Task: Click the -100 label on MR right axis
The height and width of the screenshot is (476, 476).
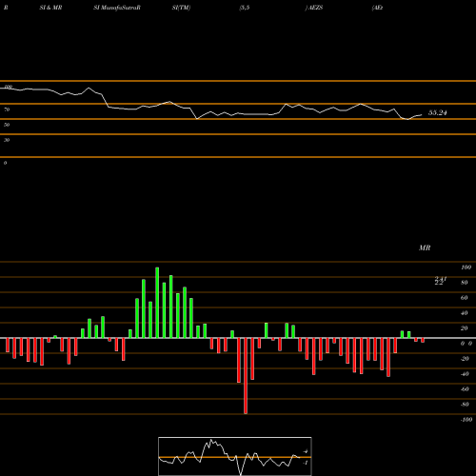Action: click(466, 420)
